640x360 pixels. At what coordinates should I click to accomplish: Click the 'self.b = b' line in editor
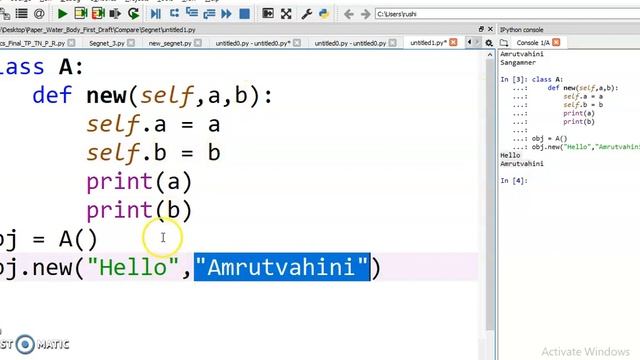pos(153,153)
